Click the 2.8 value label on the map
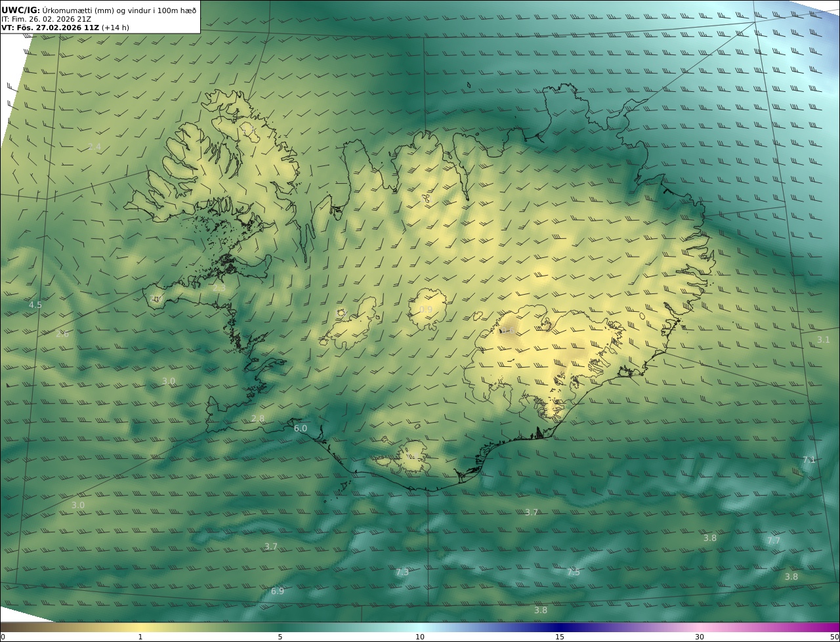 [258, 418]
